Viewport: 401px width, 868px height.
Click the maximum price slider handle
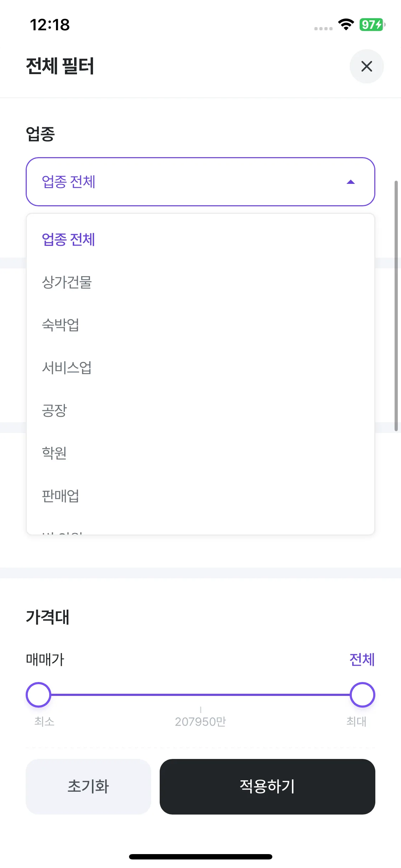pyautogui.click(x=363, y=694)
